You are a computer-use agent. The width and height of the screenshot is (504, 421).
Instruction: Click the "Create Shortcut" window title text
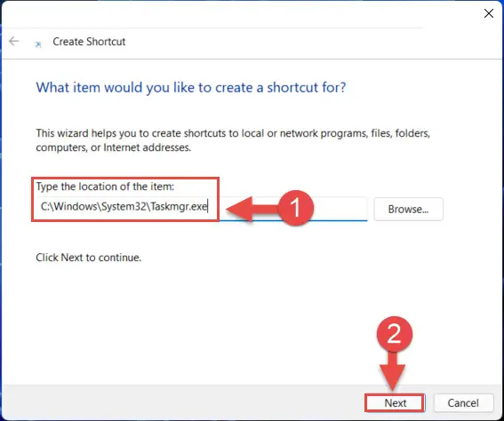(89, 42)
